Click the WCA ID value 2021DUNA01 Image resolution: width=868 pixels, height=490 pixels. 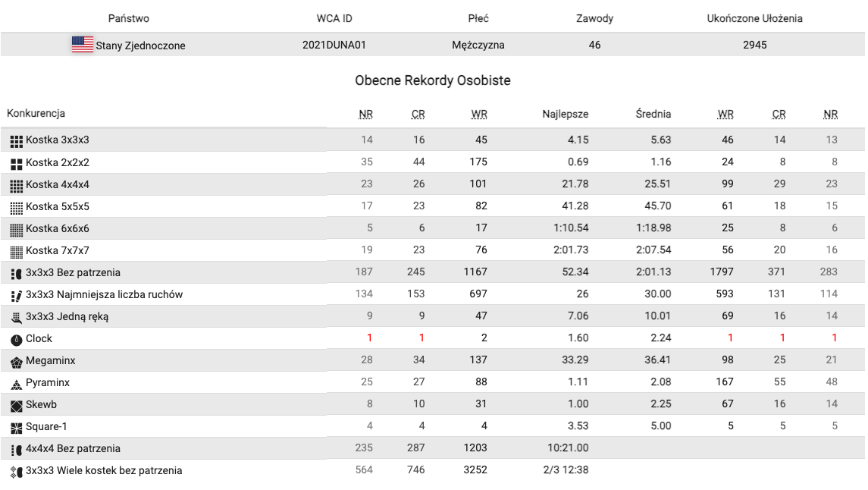(x=334, y=45)
